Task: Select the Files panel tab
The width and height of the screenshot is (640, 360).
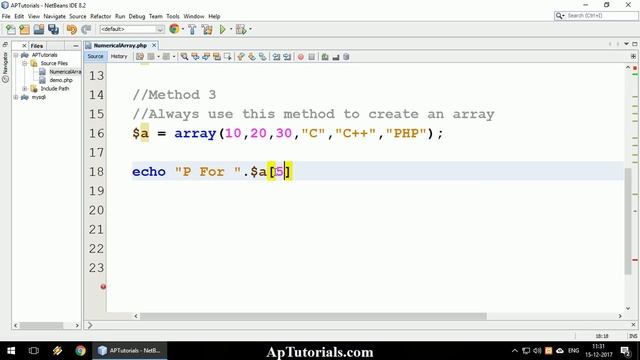Action: (x=36, y=46)
